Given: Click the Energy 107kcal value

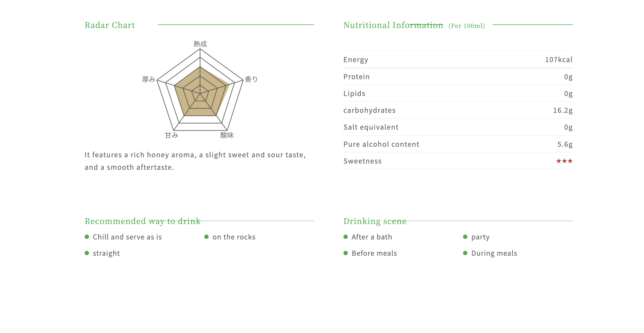Looking at the screenshot, I should [559, 60].
